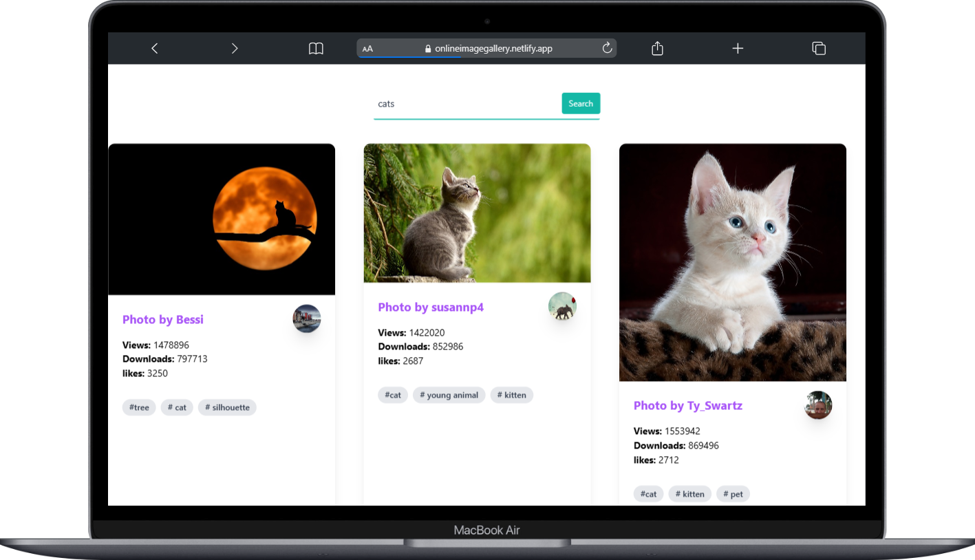Click the likes count 3250
975x560 pixels.
point(158,374)
